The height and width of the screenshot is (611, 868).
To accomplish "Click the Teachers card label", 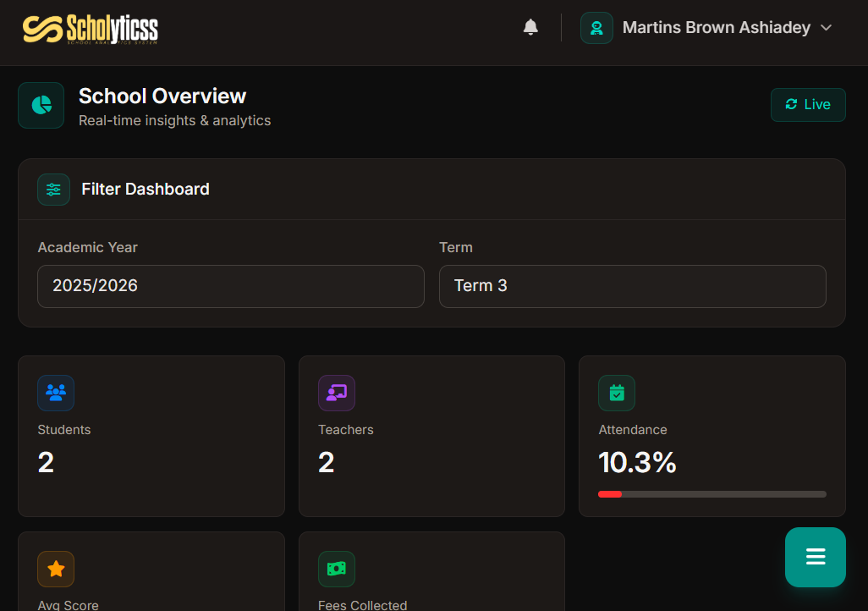I will pos(345,430).
